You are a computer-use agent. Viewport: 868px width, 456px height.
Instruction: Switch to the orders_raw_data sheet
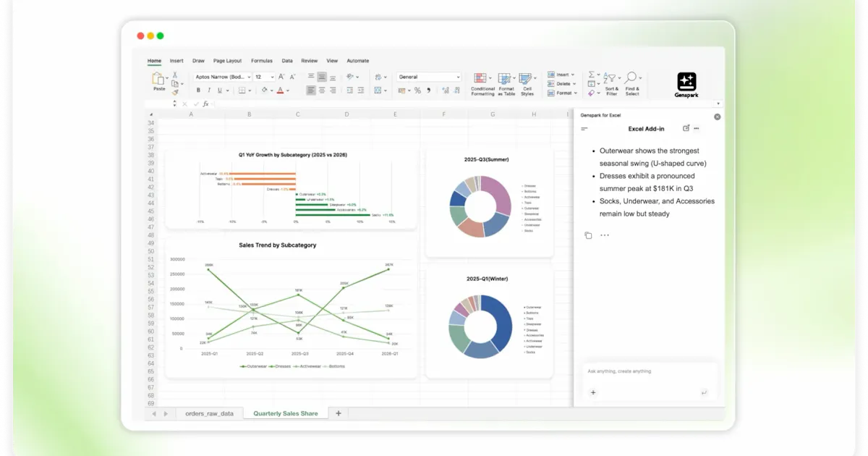[x=209, y=413]
